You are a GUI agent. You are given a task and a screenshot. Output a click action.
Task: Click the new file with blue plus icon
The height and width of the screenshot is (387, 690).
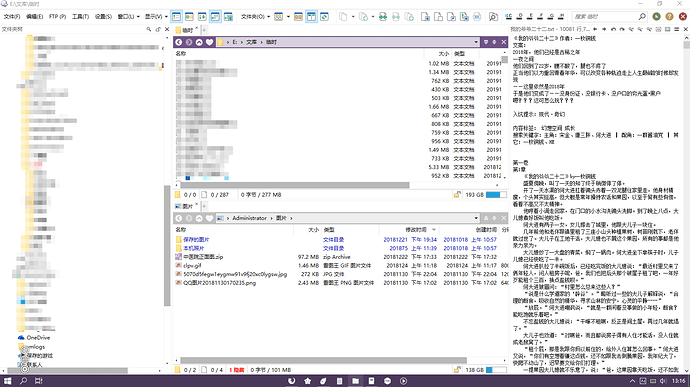tap(426, 17)
